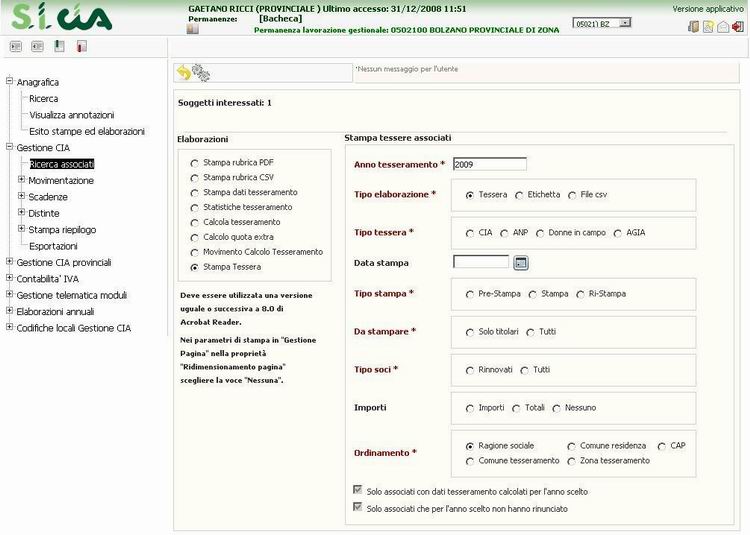The height and width of the screenshot is (535, 750).
Task: Select Etichetta as Tipo elaborazione
Action: coord(519,196)
